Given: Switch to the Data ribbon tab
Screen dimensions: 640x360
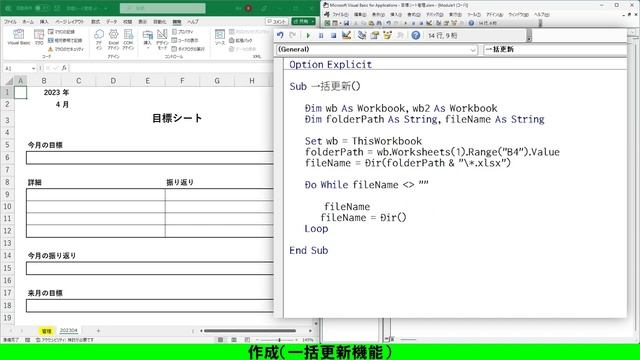Looking at the screenshot, I should (x=111, y=22).
